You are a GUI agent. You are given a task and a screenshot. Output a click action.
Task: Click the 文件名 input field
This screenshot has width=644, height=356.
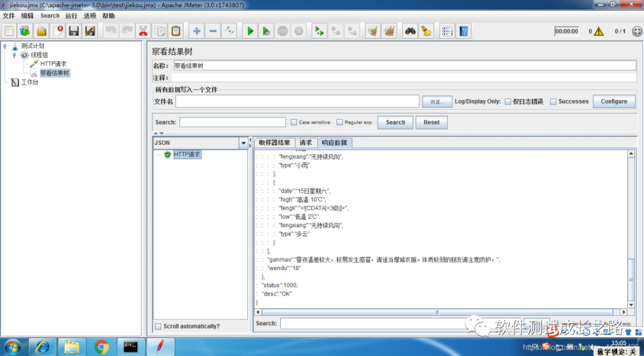coord(298,101)
